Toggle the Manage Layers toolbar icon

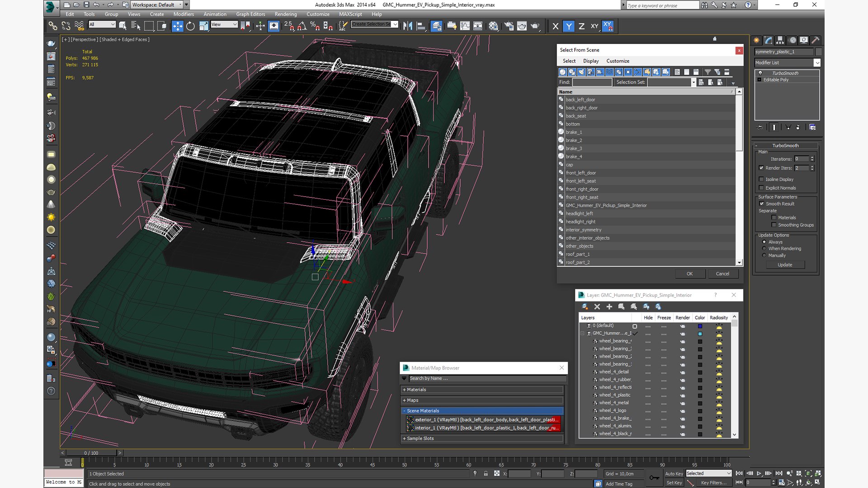pyautogui.click(x=436, y=26)
